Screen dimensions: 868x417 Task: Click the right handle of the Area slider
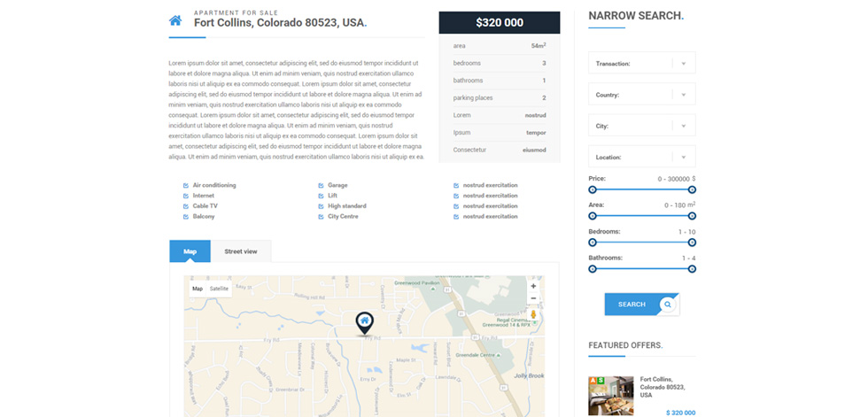[x=692, y=216]
